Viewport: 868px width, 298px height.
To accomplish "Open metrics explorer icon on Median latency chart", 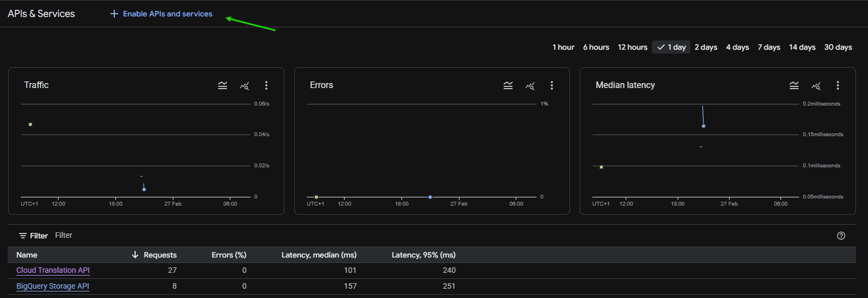I will point(816,86).
